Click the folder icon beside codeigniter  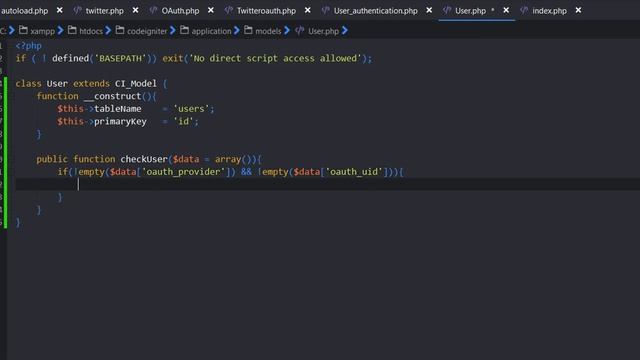(x=120, y=30)
